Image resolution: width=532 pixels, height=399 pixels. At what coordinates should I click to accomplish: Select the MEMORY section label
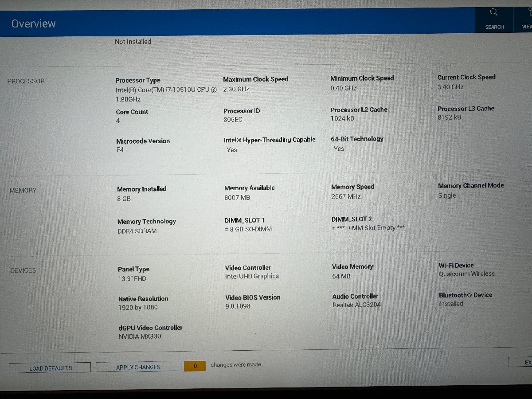click(x=23, y=190)
